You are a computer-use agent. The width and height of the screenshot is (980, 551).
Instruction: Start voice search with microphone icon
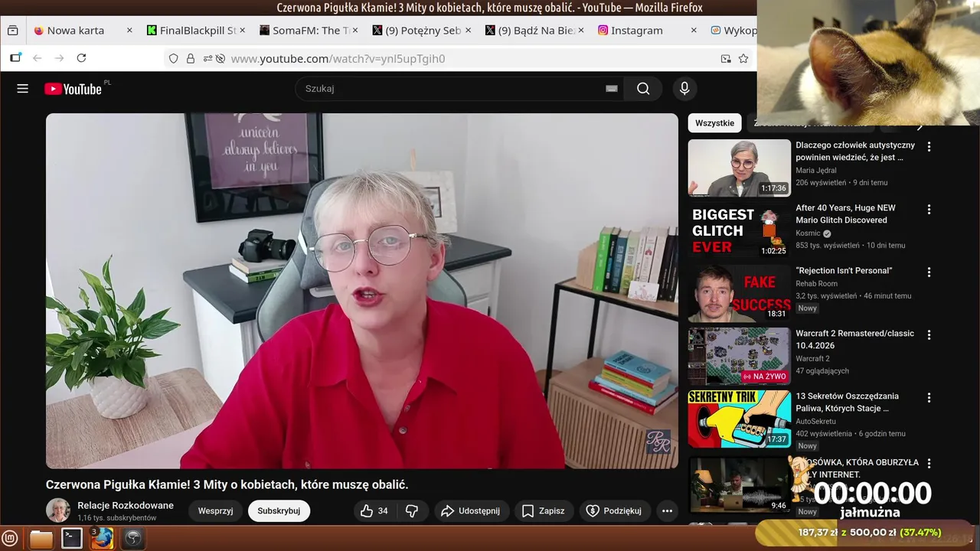click(x=684, y=89)
